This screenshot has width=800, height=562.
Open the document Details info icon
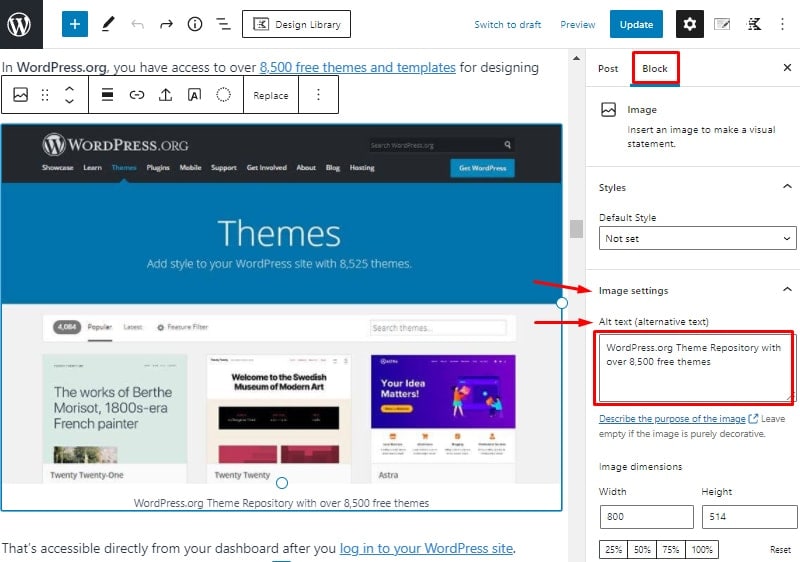pyautogui.click(x=195, y=24)
